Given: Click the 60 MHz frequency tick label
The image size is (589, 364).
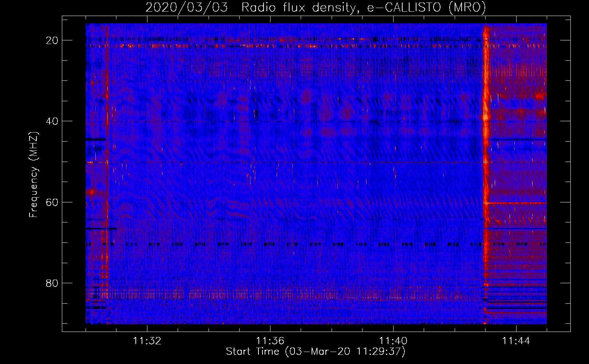Looking at the screenshot, I should 52,202.
